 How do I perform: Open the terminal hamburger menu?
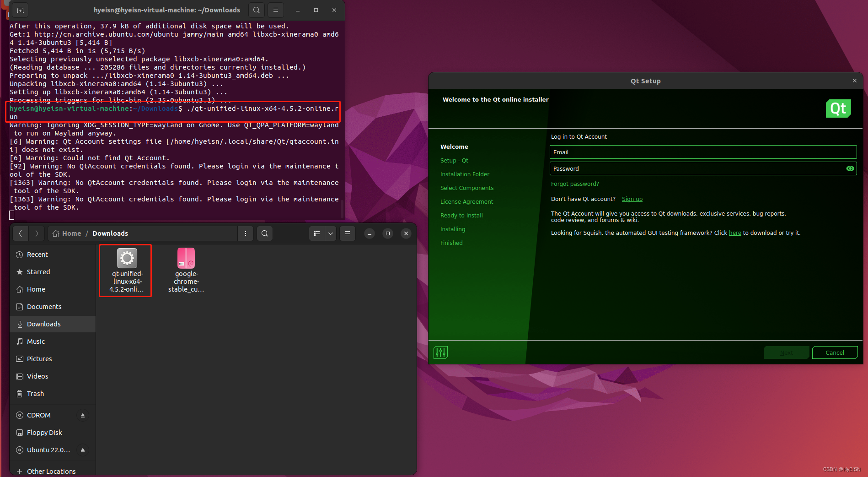click(275, 10)
